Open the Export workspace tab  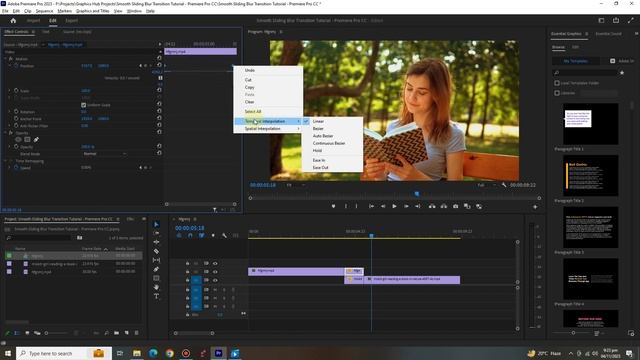(71, 20)
